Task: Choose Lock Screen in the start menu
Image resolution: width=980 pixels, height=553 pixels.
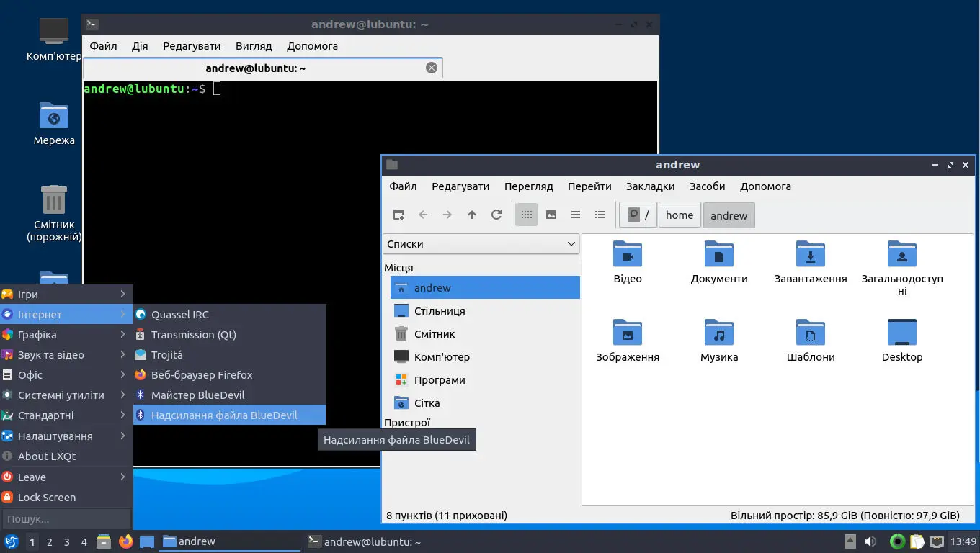Action: [x=66, y=498]
